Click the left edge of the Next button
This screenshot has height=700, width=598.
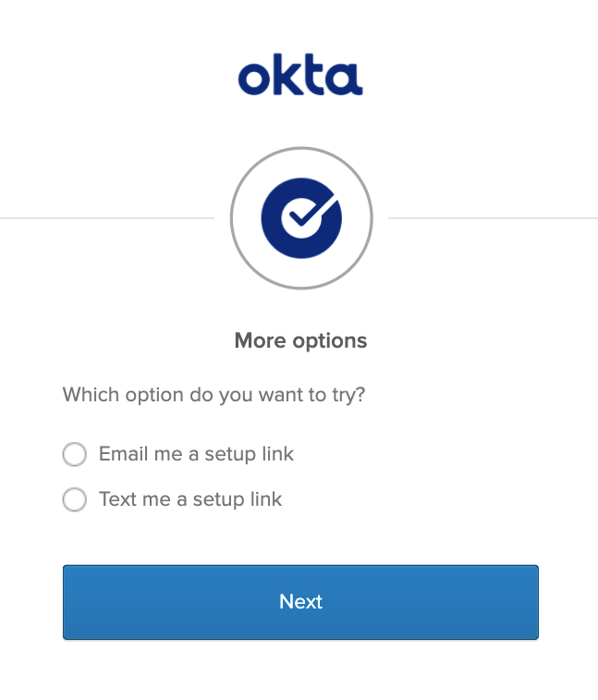[x=67, y=602]
